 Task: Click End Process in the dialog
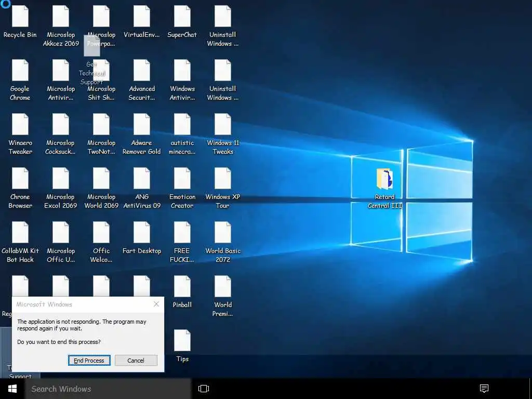89,361
